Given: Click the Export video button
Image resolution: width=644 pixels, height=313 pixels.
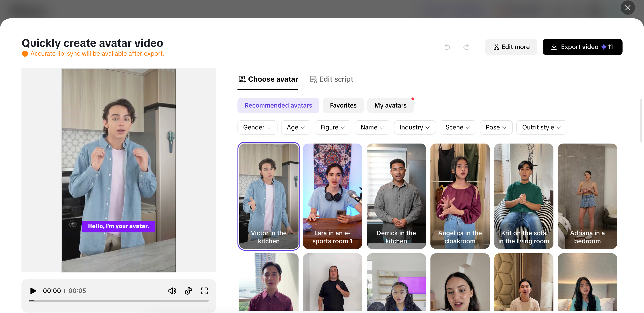Looking at the screenshot, I should (583, 47).
